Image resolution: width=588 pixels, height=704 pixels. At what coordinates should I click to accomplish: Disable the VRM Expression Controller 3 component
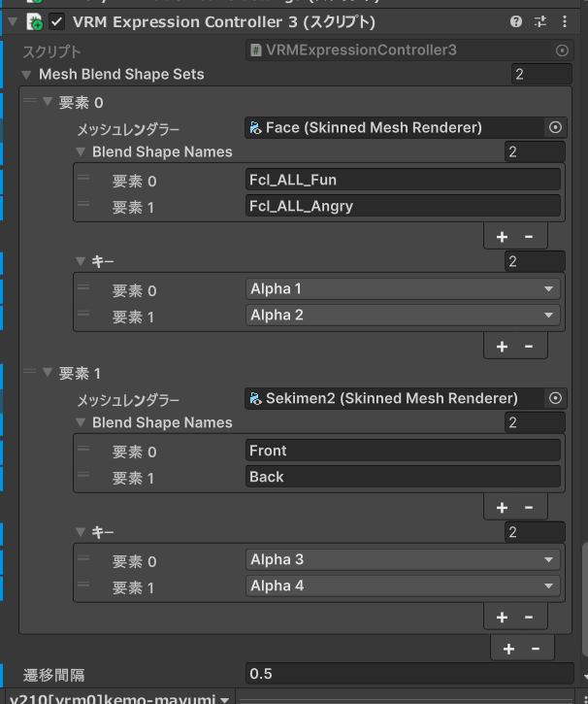click(x=57, y=21)
